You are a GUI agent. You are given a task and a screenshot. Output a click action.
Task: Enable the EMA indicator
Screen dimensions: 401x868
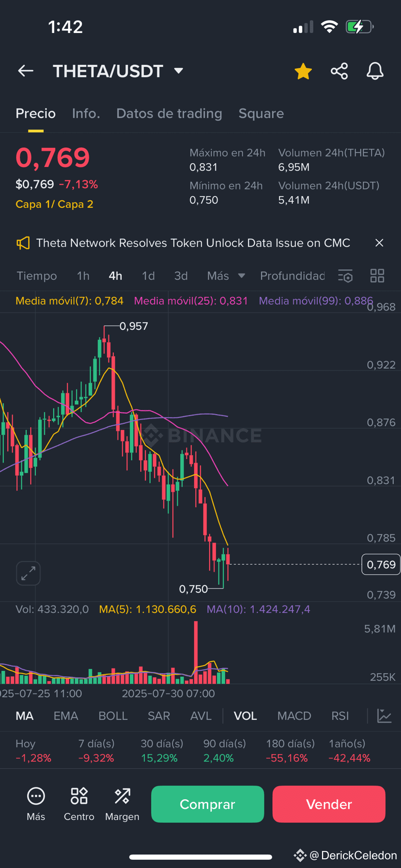[x=66, y=716]
